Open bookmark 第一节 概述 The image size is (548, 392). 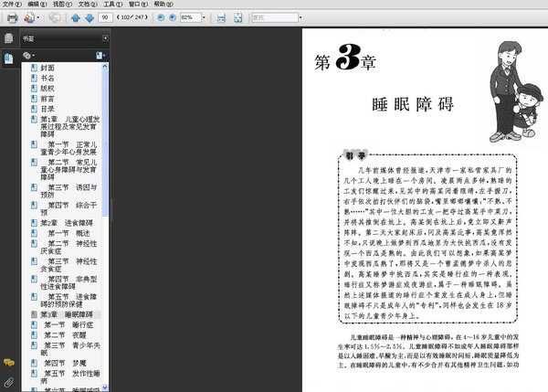pyautogui.click(x=68, y=233)
